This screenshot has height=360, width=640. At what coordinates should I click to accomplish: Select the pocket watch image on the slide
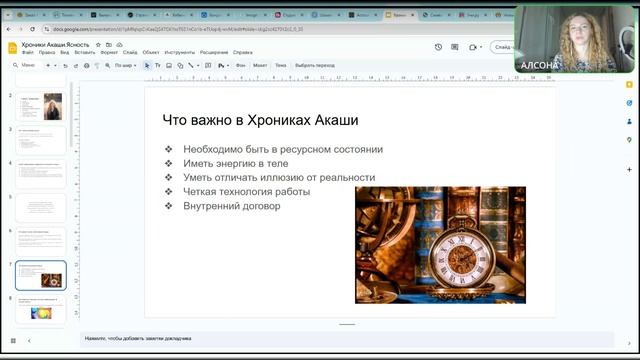coord(440,245)
